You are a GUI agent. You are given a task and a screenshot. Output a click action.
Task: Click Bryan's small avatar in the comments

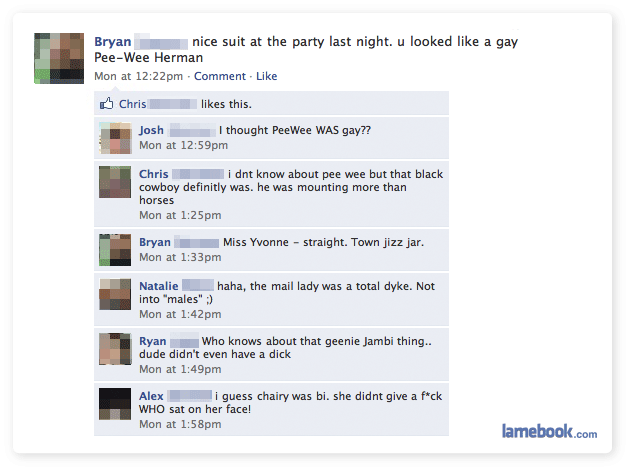pyautogui.click(x=115, y=250)
